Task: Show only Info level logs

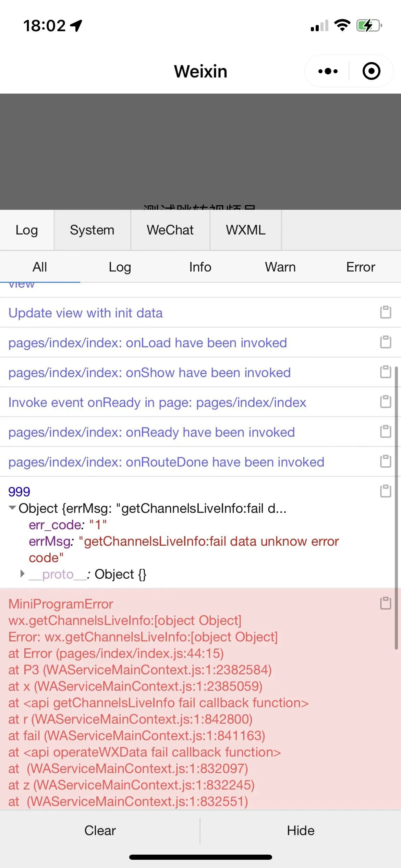Action: 200,267
